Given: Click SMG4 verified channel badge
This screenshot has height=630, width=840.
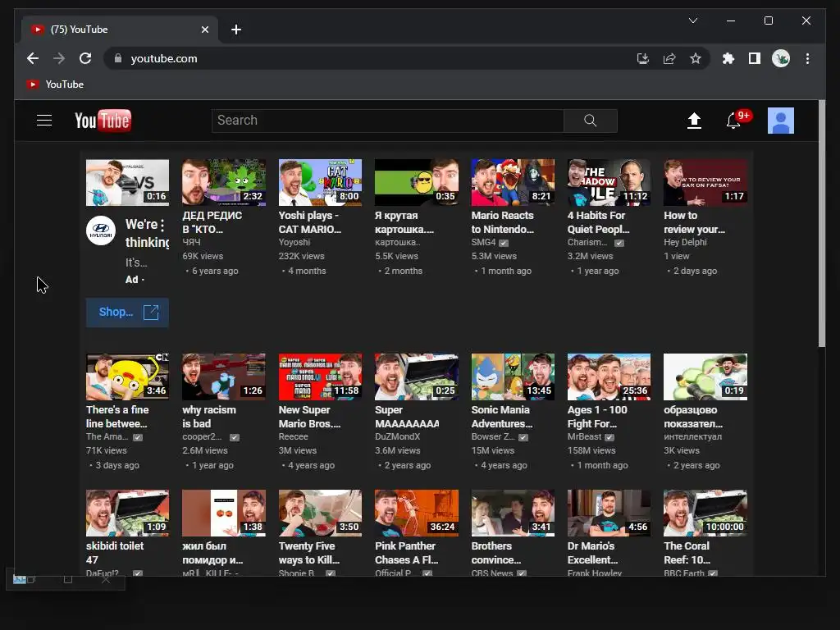Looking at the screenshot, I should click(504, 243).
